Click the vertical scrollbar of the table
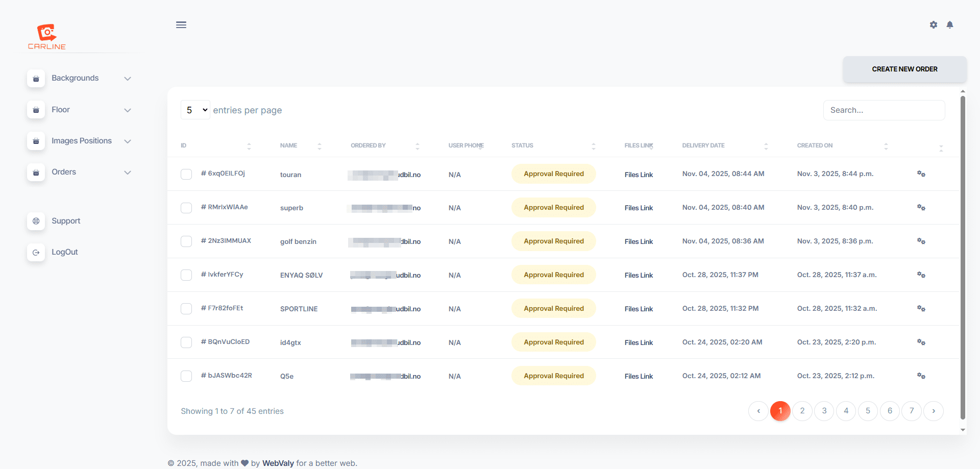Screen dimensions: 980x469 click(963, 255)
